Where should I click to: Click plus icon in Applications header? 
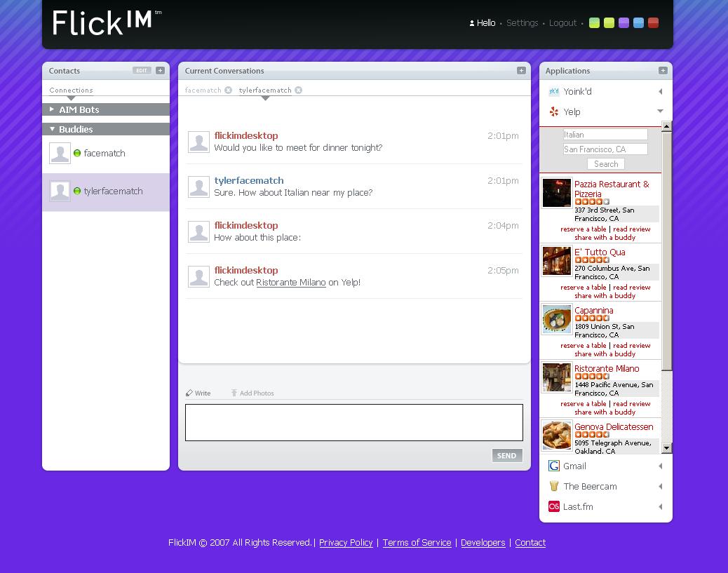(x=663, y=71)
